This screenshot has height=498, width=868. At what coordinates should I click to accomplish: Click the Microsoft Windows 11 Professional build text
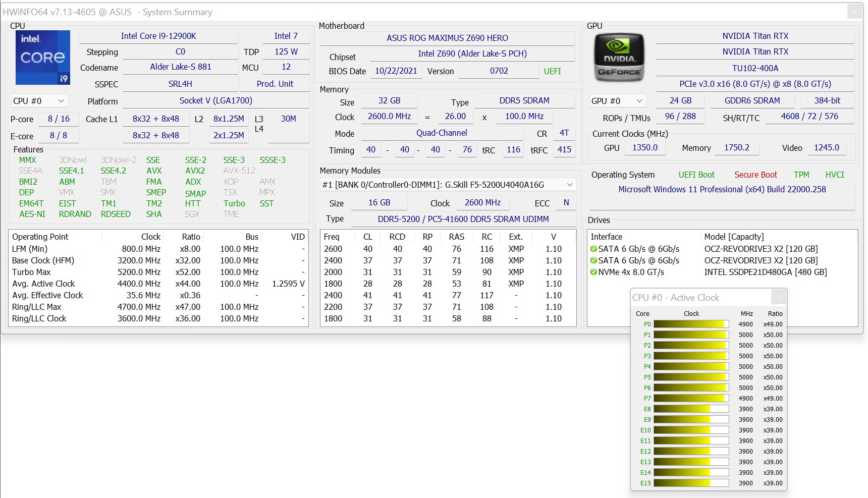(x=722, y=190)
